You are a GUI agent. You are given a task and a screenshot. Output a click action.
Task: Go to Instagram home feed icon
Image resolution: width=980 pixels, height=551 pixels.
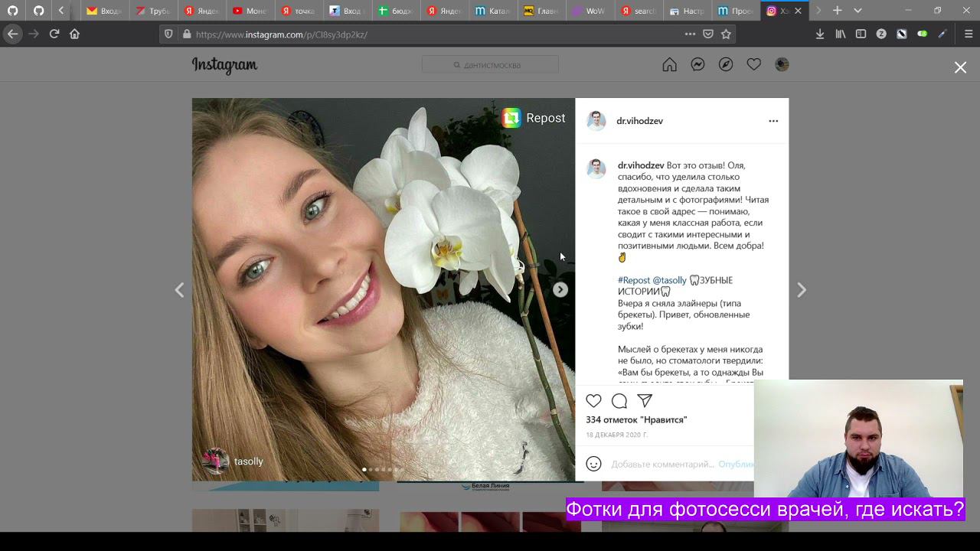pyautogui.click(x=669, y=65)
